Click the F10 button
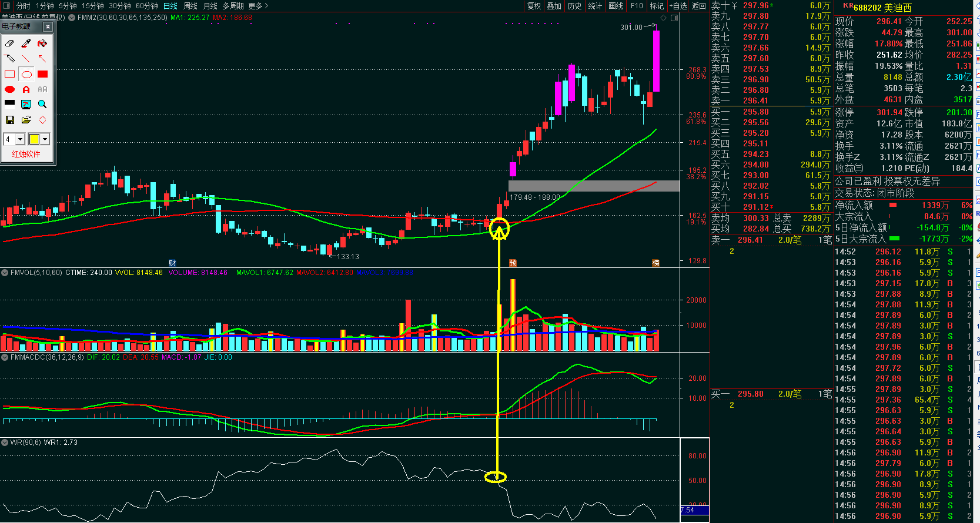Image resolution: width=980 pixels, height=523 pixels. coord(637,6)
